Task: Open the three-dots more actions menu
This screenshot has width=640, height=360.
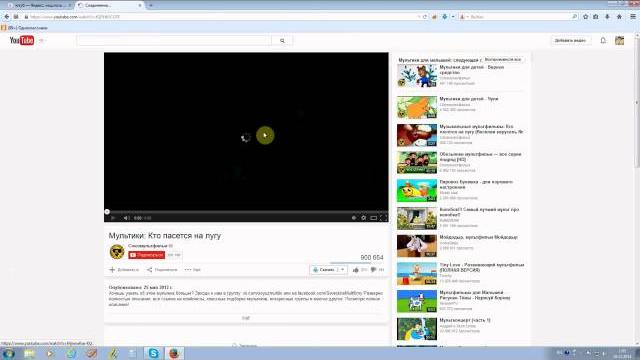Action: (192, 270)
